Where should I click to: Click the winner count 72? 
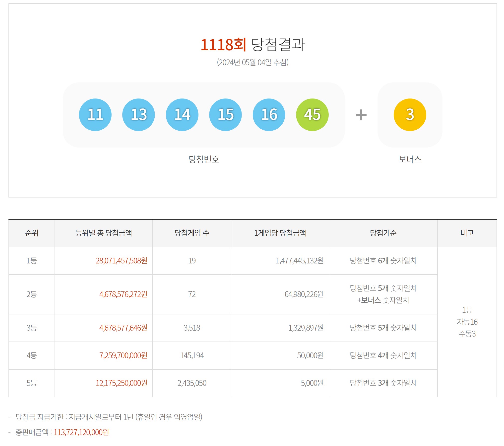point(192,294)
